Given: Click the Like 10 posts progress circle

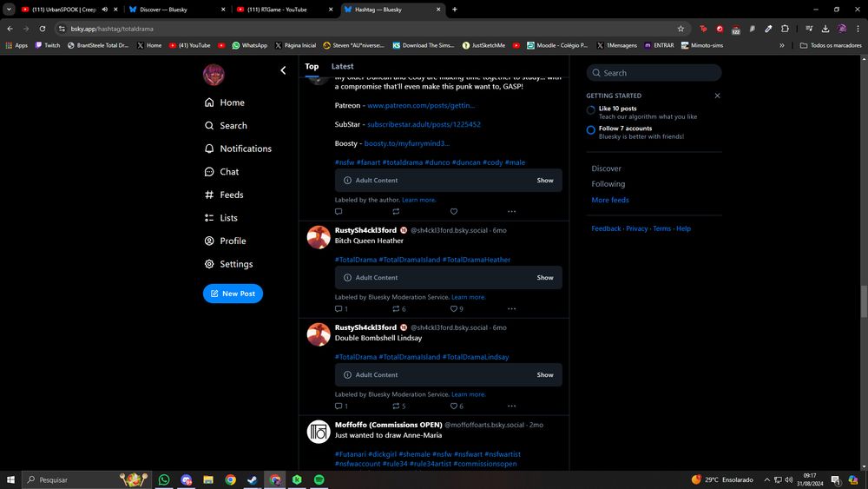Looking at the screenshot, I should point(590,110).
